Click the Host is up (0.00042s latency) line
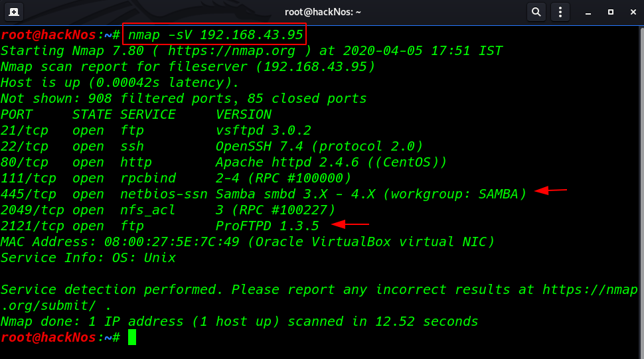Screen dimensions: 644x359 120,83
